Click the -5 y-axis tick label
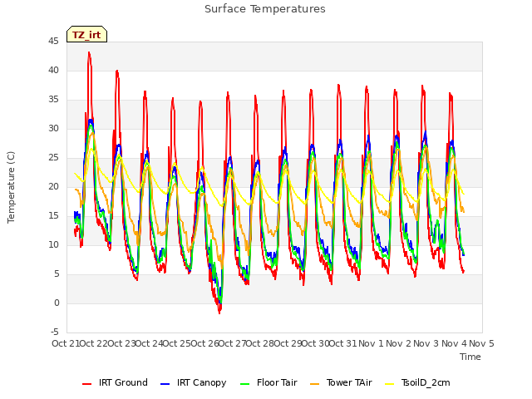This screenshot has width=532, height=399. click(55, 332)
